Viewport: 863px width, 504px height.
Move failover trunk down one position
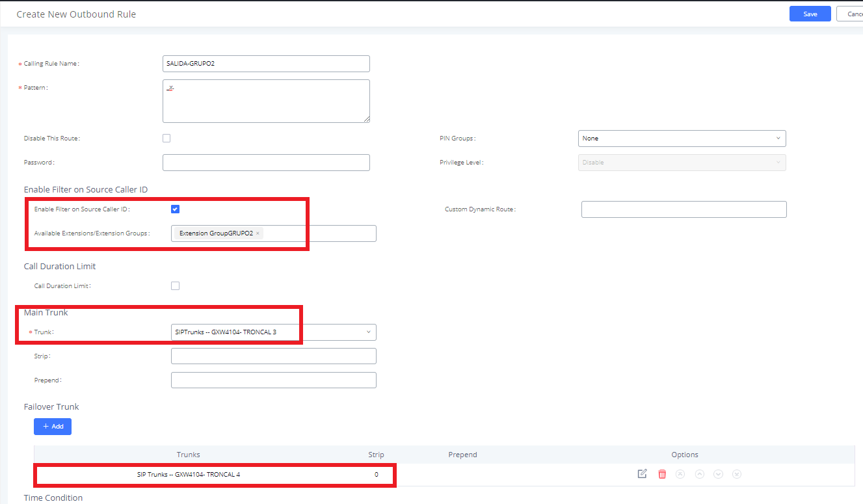718,473
